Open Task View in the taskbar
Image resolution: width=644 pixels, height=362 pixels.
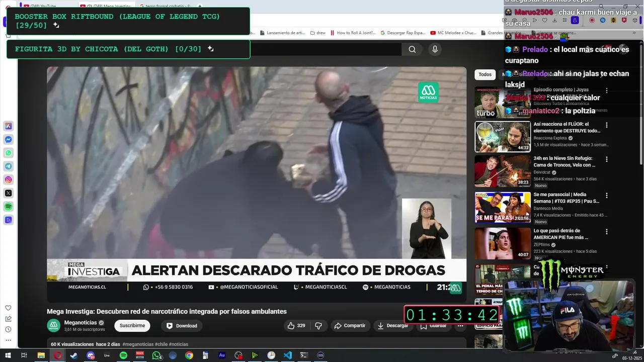pyautogui.click(x=24, y=355)
